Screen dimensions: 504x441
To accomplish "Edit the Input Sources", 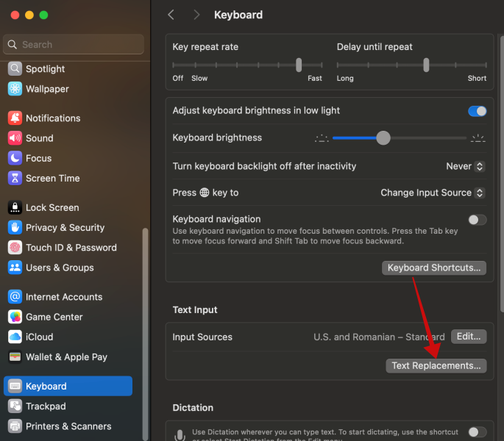I will pyautogui.click(x=469, y=337).
